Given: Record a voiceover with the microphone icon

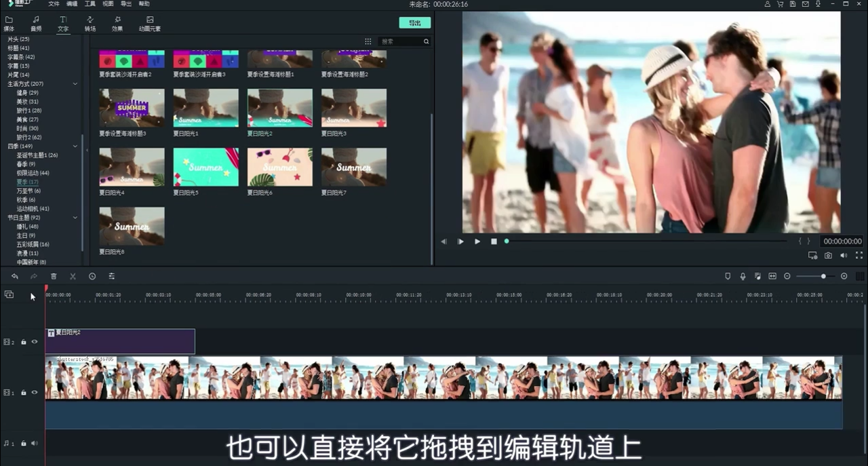Looking at the screenshot, I should coord(743,276).
